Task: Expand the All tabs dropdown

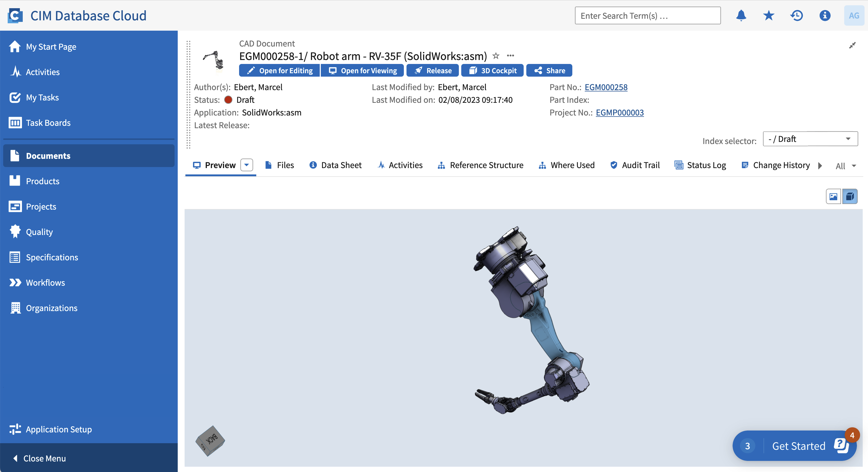Action: coord(846,166)
